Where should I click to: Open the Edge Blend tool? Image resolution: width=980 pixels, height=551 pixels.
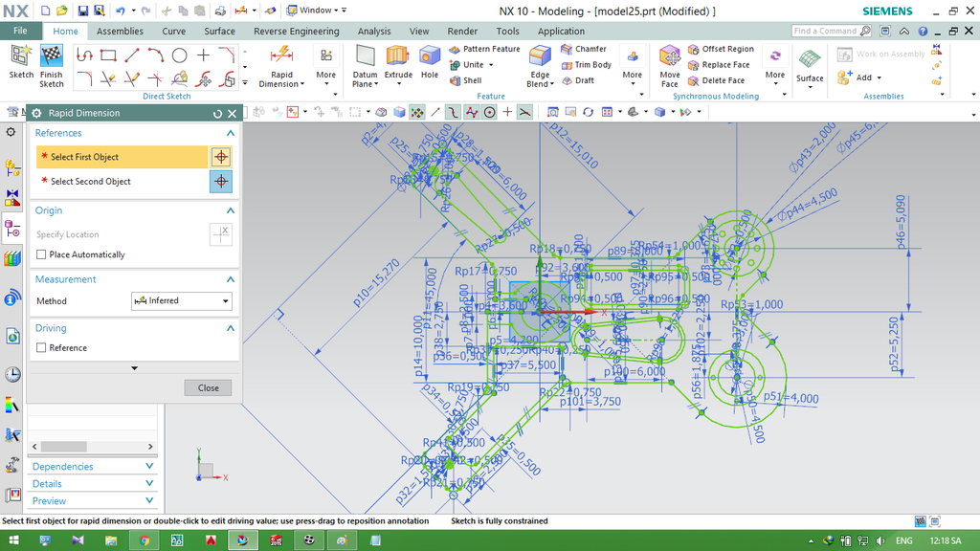click(540, 66)
